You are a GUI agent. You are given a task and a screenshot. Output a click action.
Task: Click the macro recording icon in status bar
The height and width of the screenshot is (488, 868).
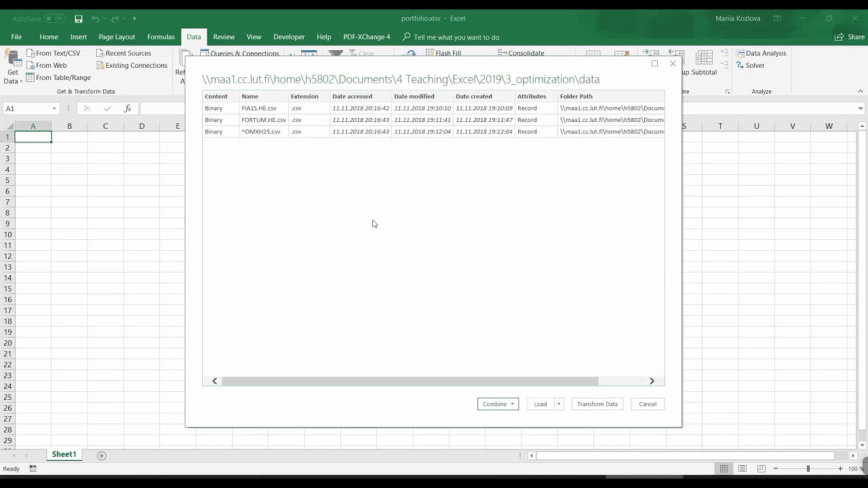click(x=33, y=468)
